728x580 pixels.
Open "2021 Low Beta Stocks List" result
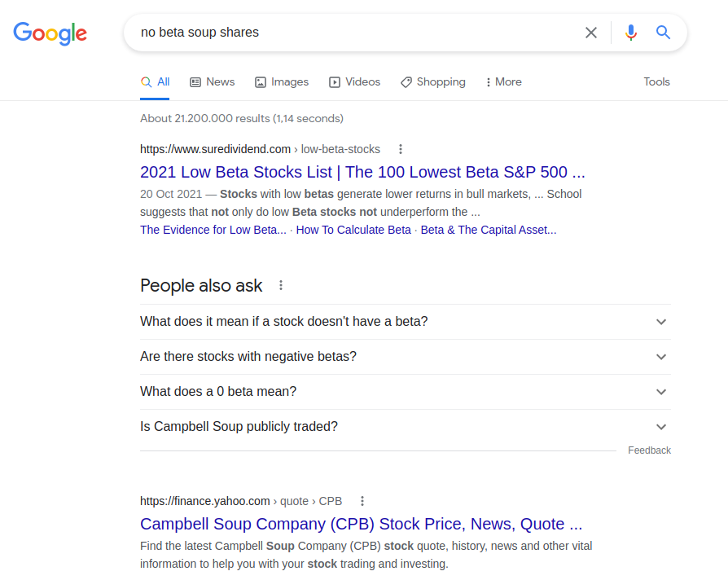click(x=362, y=172)
